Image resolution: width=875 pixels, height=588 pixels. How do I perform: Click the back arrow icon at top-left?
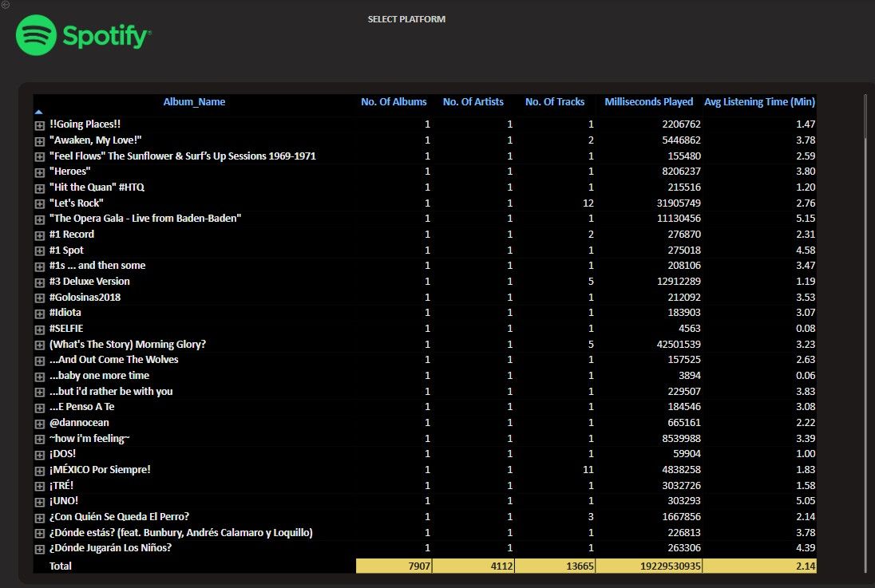pyautogui.click(x=6, y=5)
